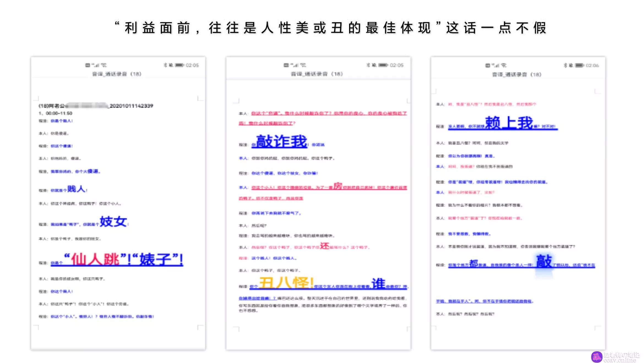Screen dimensions: 644x363
Task: Click the enlarged blue 贱人 text
Action: click(x=77, y=189)
